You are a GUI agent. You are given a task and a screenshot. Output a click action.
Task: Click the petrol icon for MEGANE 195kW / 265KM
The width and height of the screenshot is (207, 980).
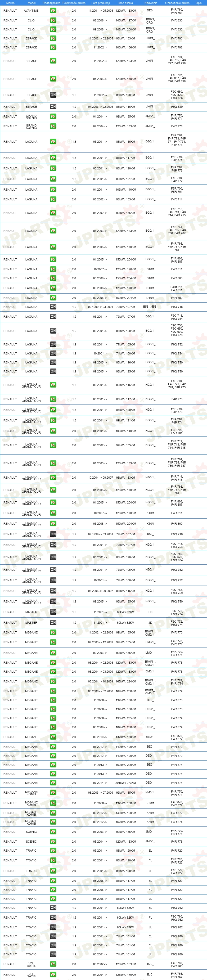click(53, 718)
